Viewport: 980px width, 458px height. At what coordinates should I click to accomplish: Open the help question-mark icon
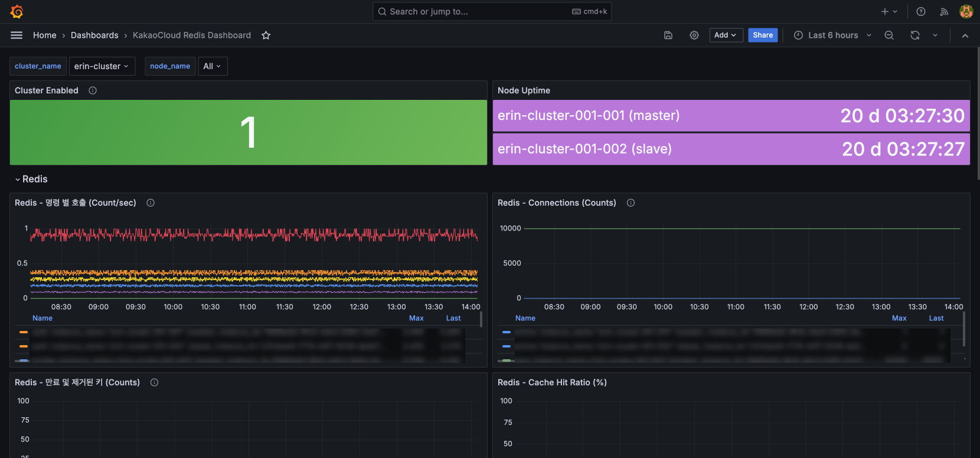[921, 11]
